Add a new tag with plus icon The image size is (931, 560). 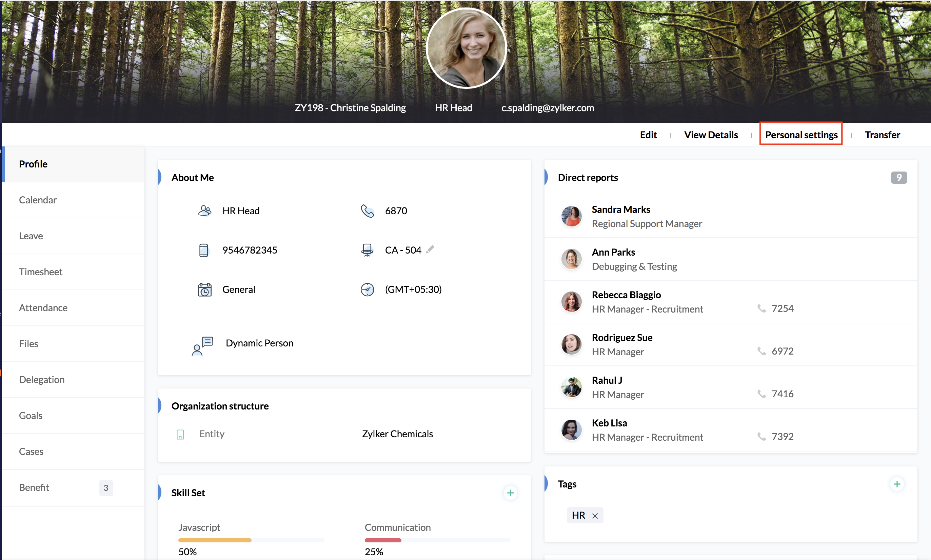point(897,484)
